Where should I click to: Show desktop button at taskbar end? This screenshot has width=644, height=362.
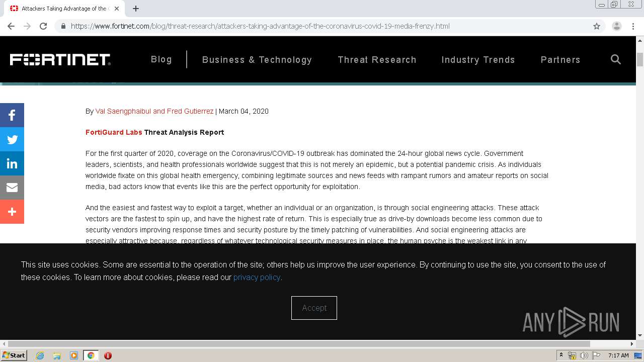(x=638, y=355)
